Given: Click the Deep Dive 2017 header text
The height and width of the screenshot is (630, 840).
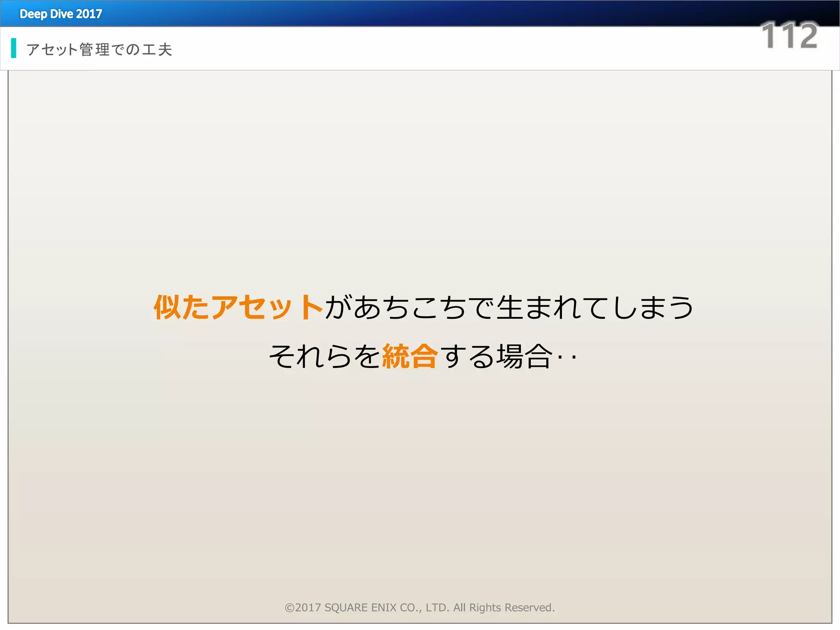Looking at the screenshot, I should click(61, 14).
